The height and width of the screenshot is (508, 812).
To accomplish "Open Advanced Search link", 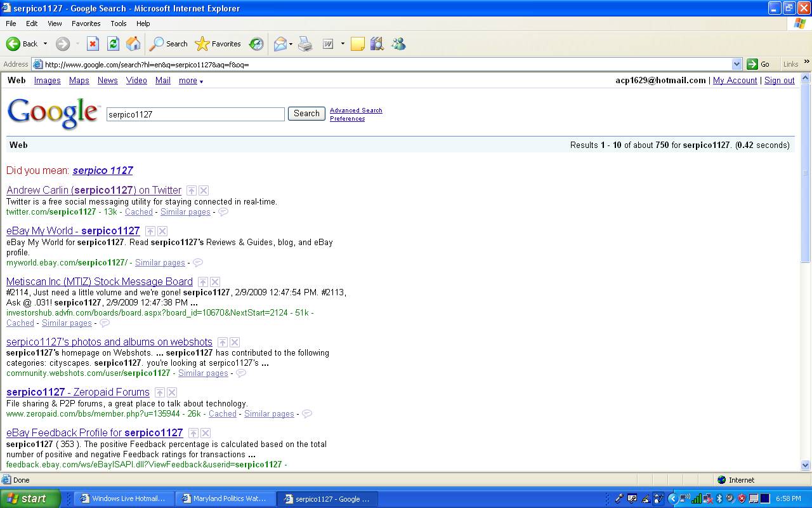I will (356, 110).
